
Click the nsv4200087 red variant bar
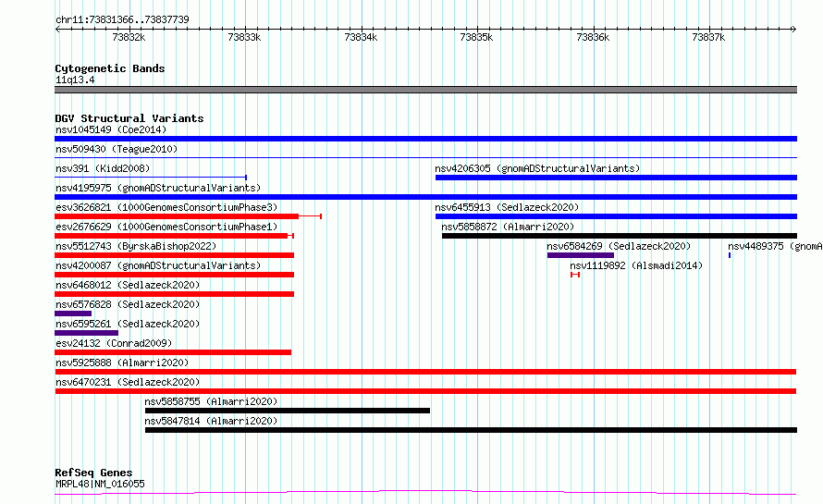pos(174,275)
